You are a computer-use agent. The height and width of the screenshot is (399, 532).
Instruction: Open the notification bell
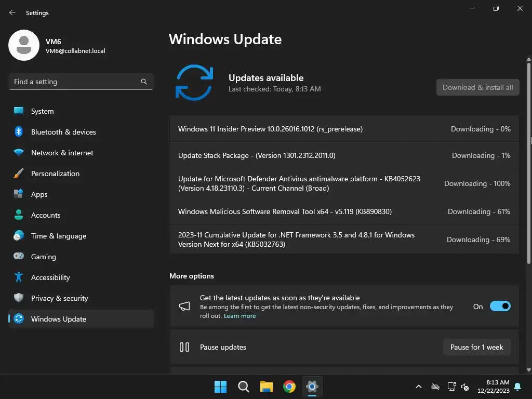pyautogui.click(x=518, y=387)
